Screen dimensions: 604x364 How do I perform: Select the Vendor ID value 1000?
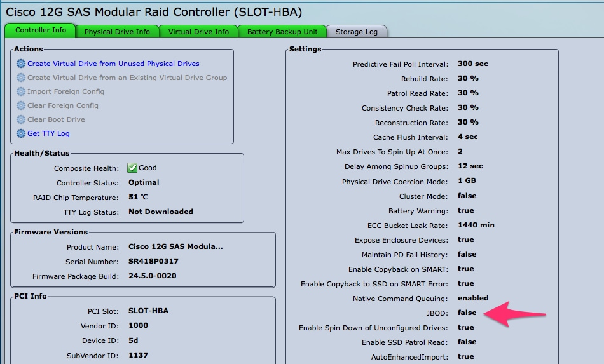(138, 325)
